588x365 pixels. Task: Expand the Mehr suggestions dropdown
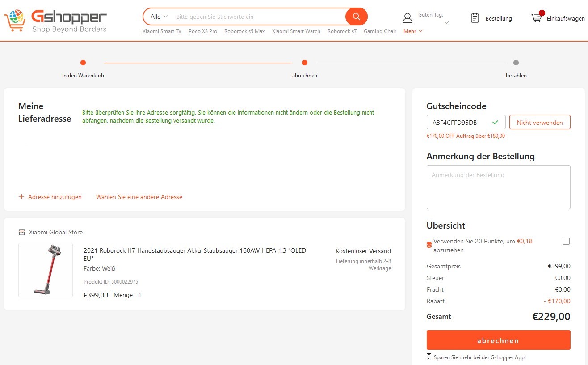[413, 31]
